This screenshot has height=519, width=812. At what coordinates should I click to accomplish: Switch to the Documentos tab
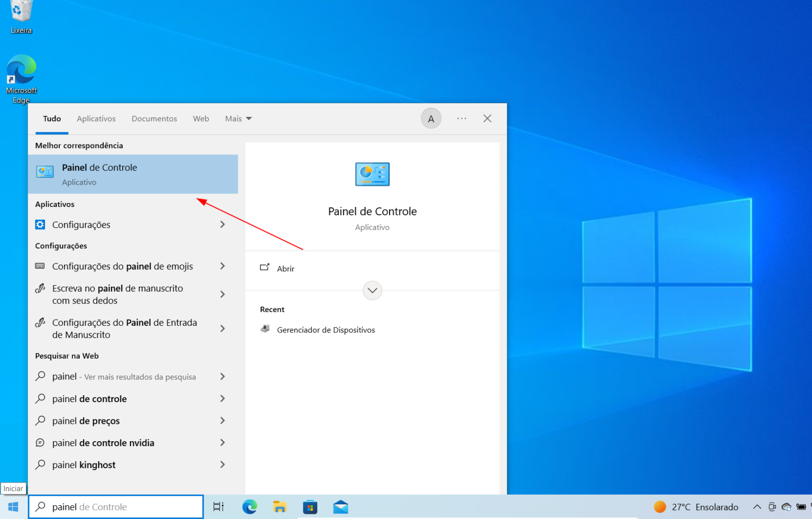tap(154, 118)
